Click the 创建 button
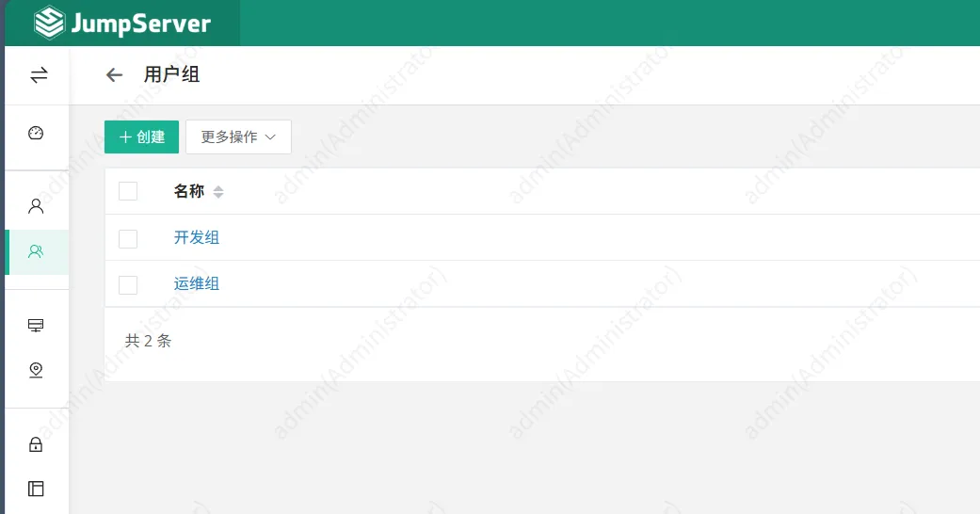This screenshot has width=980, height=514. 141,137
